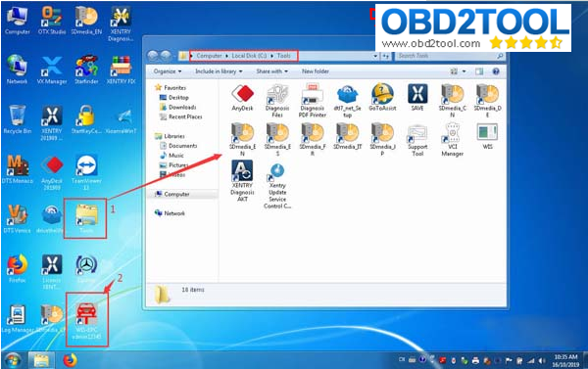The width and height of the screenshot is (588, 369).
Task: Open DTS Venice desktop shortcut
Action: [18, 219]
